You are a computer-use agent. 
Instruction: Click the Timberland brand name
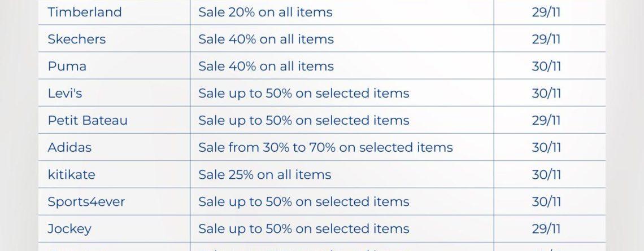(84, 12)
